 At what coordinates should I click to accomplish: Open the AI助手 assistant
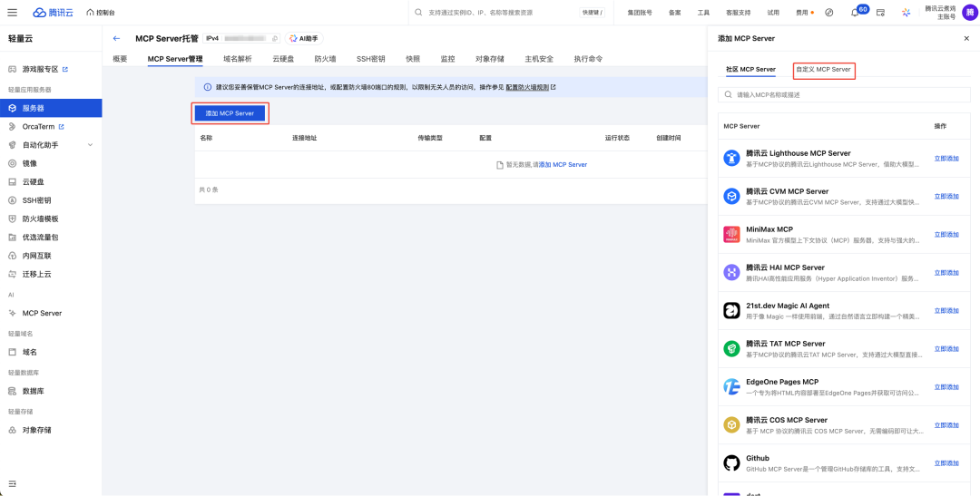[x=304, y=38]
